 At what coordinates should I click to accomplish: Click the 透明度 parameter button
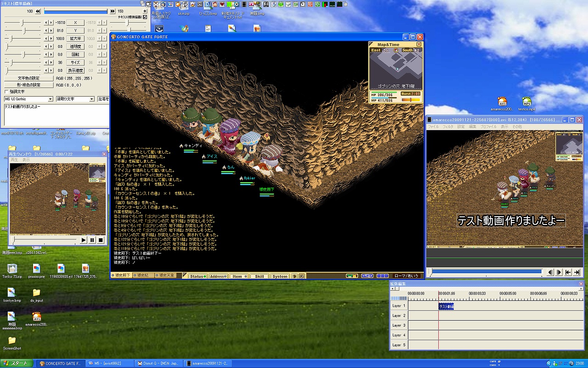[x=75, y=46]
